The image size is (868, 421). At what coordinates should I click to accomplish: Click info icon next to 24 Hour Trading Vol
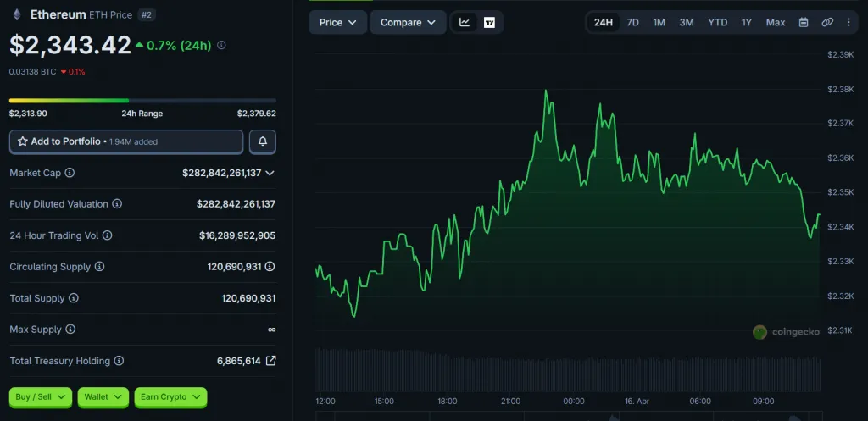click(108, 235)
